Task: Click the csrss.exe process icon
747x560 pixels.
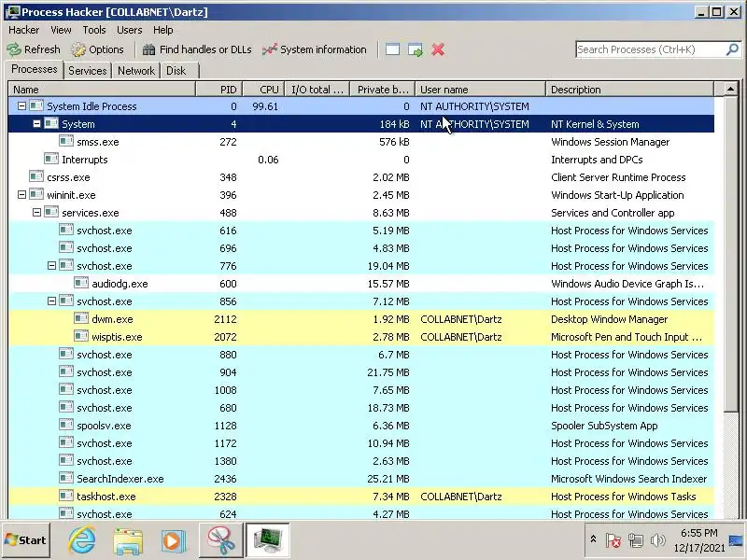Action: coord(36,176)
